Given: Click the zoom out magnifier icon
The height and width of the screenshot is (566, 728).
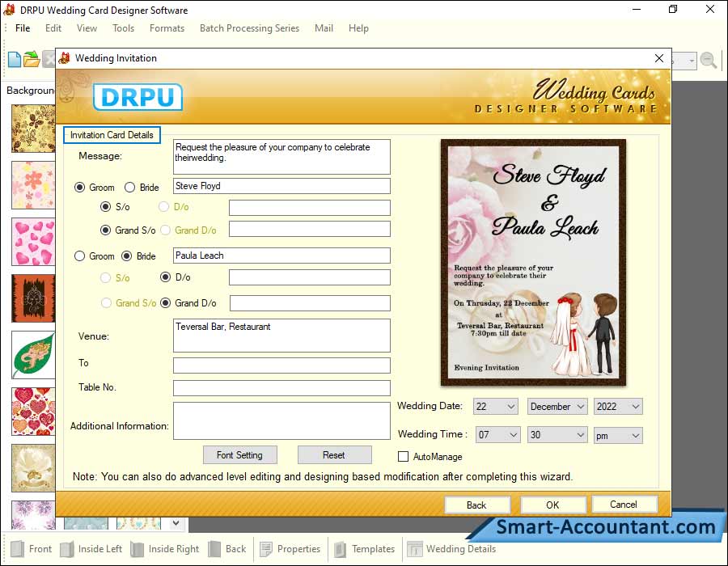Looking at the screenshot, I should coord(709,61).
